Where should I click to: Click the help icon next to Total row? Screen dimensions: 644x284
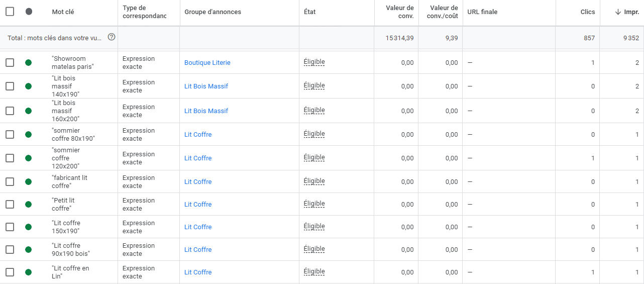point(112,37)
